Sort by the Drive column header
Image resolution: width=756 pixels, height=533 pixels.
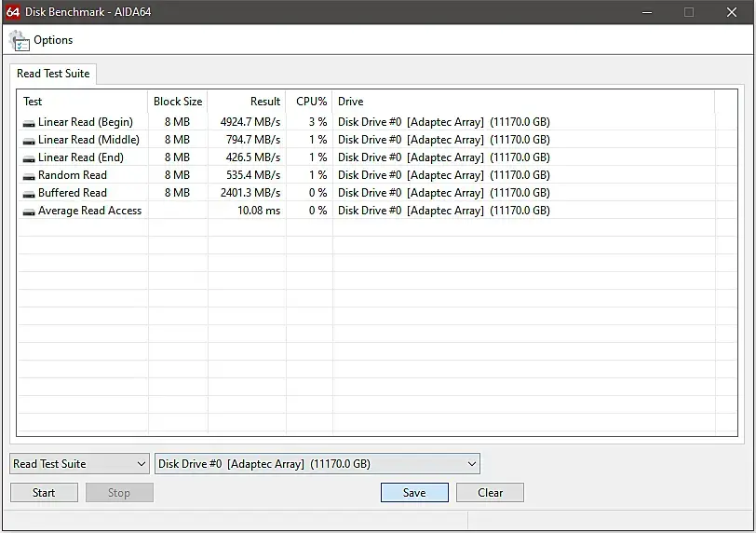pos(523,102)
